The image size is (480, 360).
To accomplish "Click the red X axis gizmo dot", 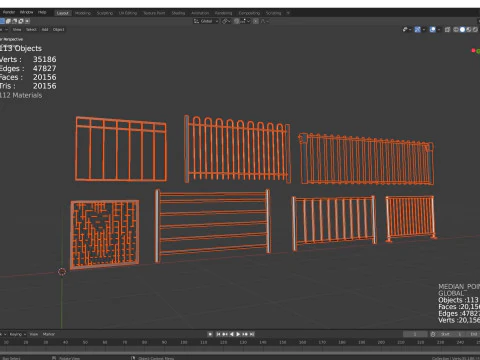I will click(473, 50).
